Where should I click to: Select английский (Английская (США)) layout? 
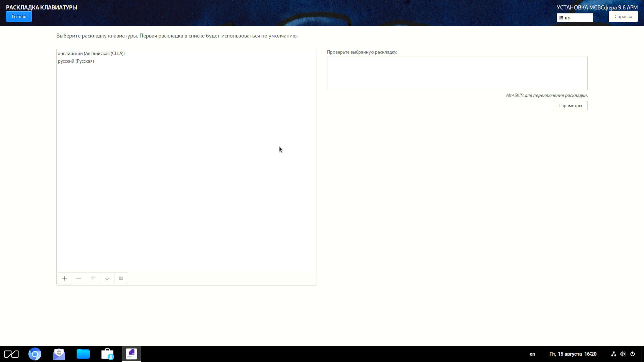[x=91, y=53]
